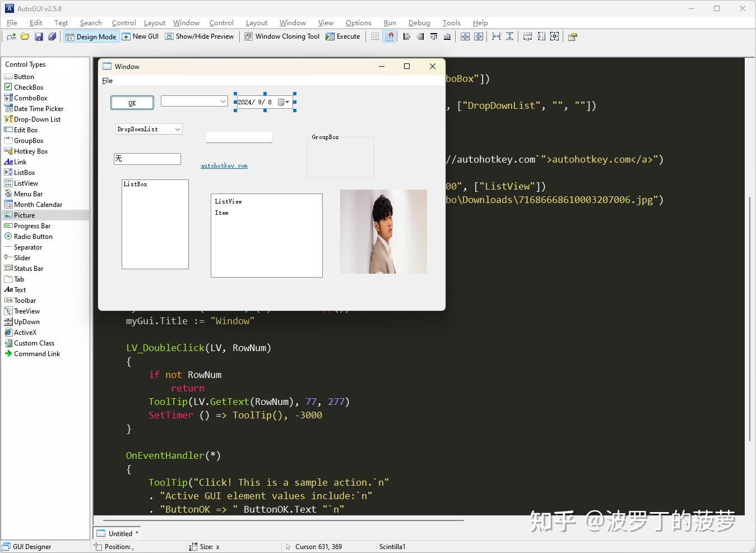Open the Tools menu
The image size is (756, 553).
pyautogui.click(x=451, y=22)
